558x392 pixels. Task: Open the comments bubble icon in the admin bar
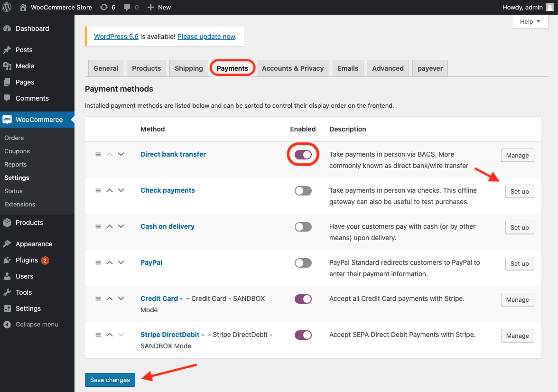point(127,8)
